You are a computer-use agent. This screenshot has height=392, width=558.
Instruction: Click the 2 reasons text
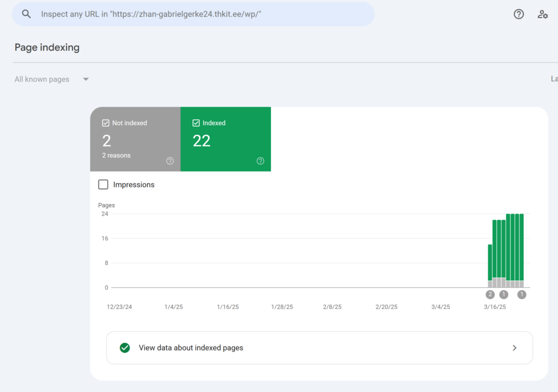tap(117, 156)
